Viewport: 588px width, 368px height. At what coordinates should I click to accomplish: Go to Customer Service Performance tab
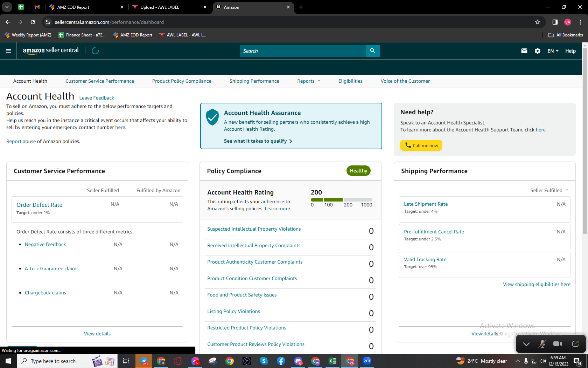pyautogui.click(x=100, y=81)
